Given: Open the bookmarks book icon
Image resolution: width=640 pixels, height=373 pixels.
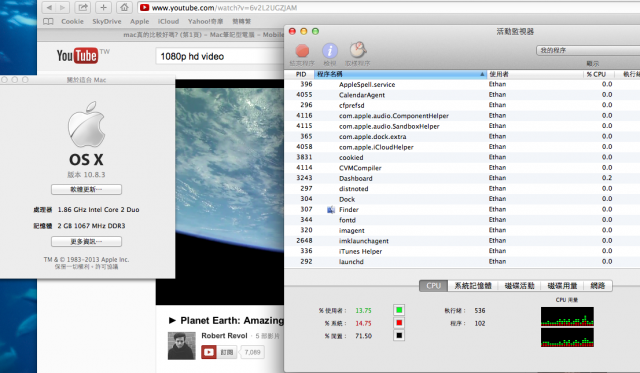Looking at the screenshot, I should pos(48,21).
